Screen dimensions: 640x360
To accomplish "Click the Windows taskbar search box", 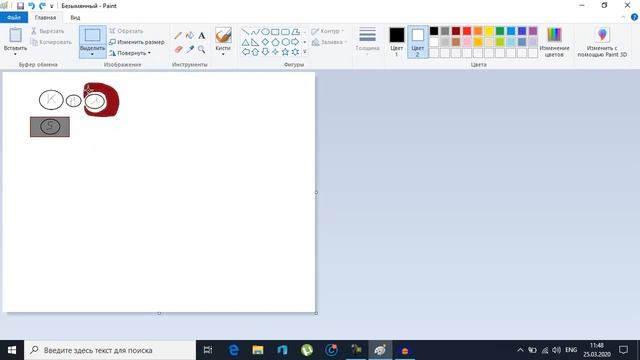I will coord(110,350).
